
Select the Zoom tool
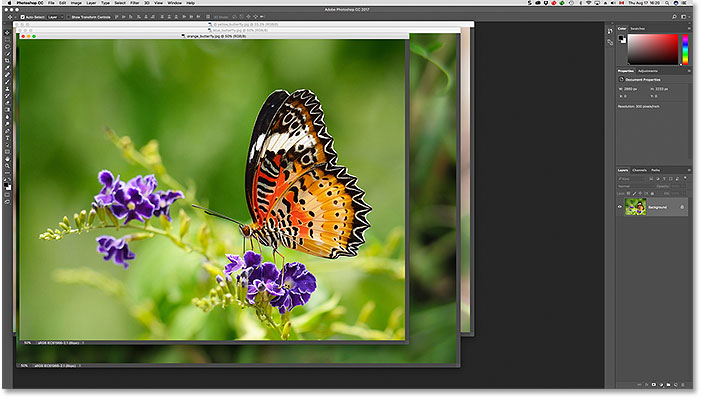[7, 166]
